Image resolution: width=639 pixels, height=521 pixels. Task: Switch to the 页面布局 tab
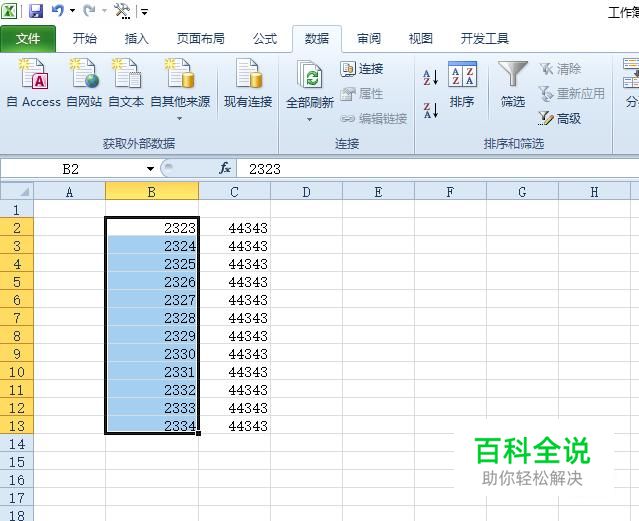pos(201,39)
